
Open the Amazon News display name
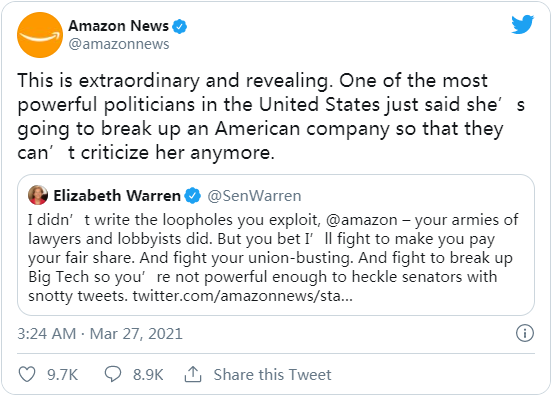point(118,26)
